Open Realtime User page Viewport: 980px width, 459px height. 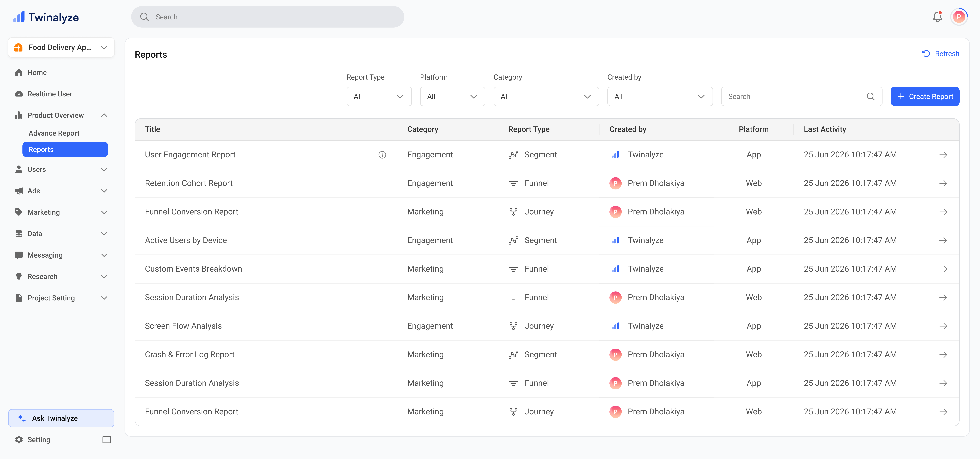click(x=50, y=94)
